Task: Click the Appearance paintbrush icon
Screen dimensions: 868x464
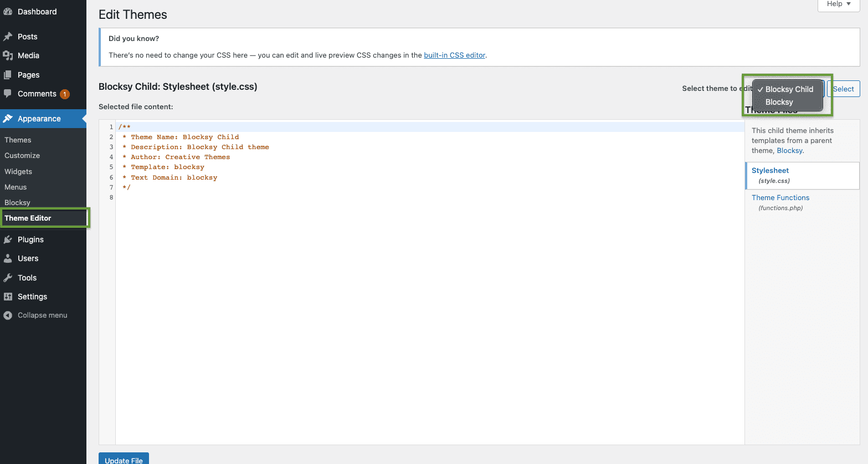Action: pyautogui.click(x=8, y=119)
